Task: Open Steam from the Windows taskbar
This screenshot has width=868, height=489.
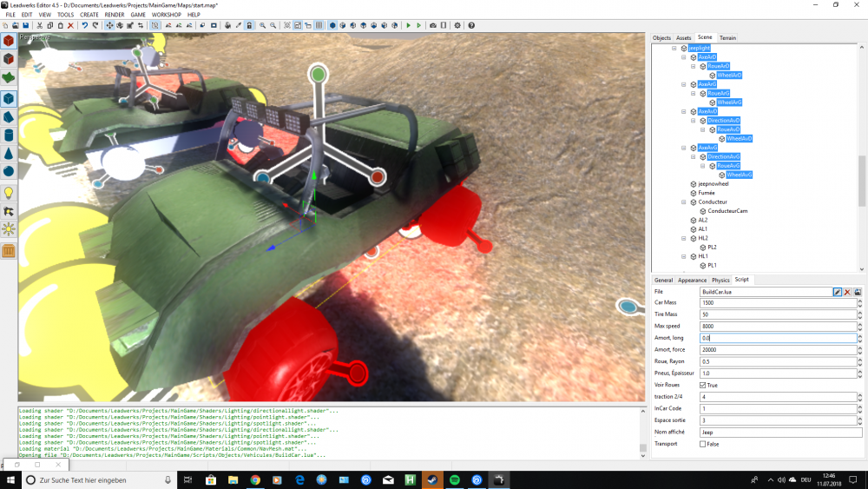Action: (x=432, y=479)
